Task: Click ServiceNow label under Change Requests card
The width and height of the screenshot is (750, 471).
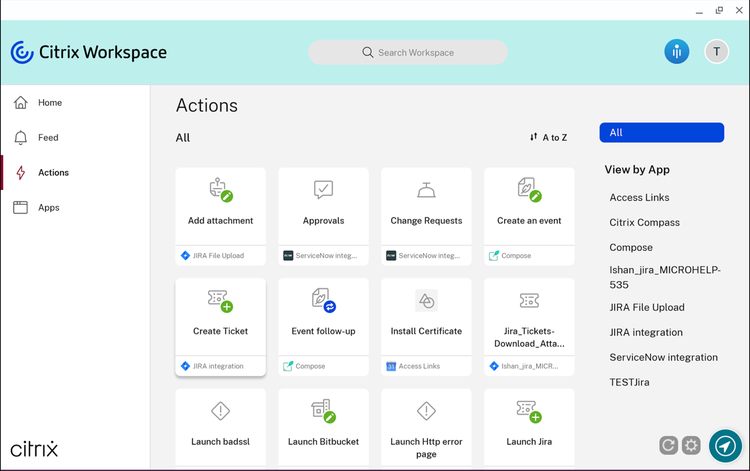Action: coord(429,256)
